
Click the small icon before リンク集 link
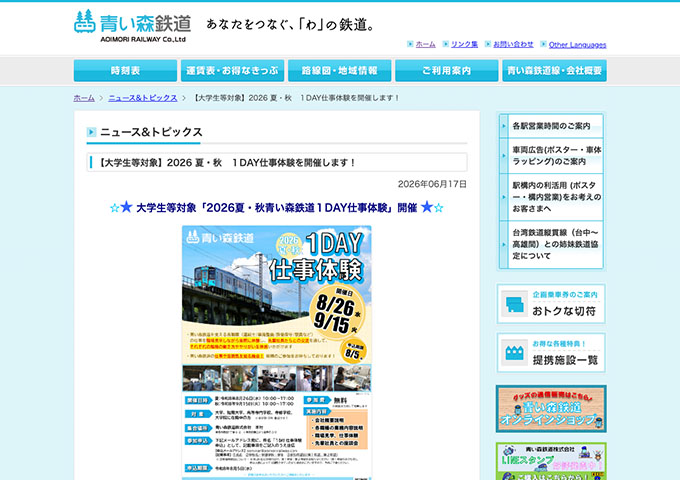445,44
